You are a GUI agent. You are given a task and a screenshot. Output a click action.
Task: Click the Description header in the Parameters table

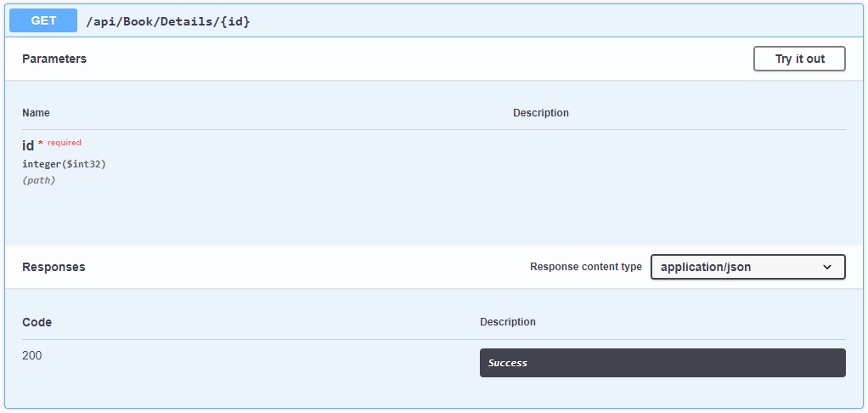pos(541,113)
